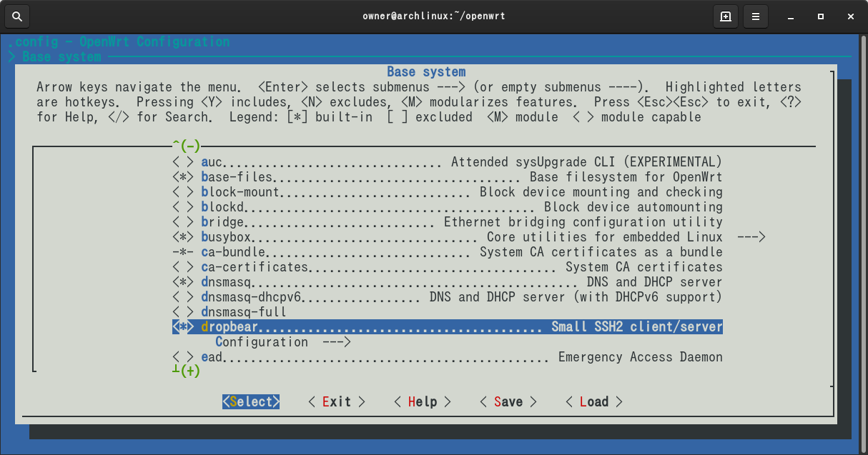868x455 pixels.
Task: Toggle the ead selection box
Action: tap(183, 357)
